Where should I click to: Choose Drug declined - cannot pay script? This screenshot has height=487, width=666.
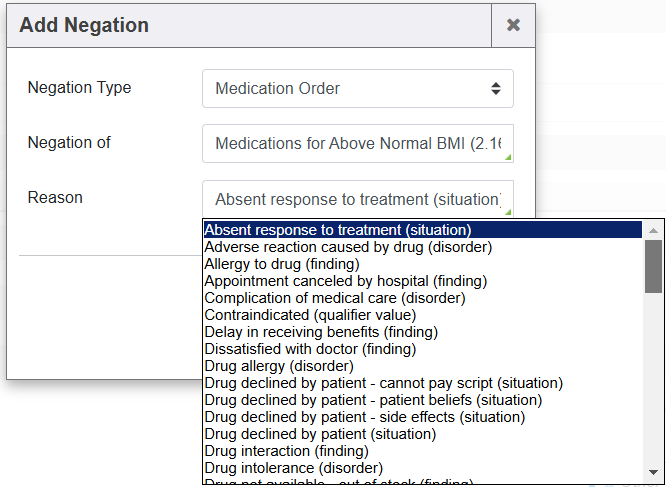pos(383,383)
